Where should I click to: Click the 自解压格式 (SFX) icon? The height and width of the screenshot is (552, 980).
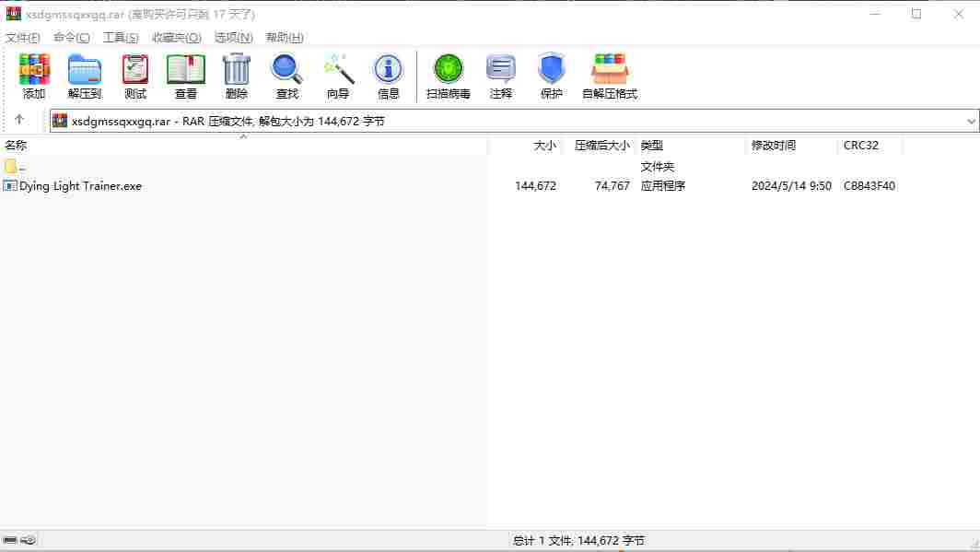pos(610,76)
